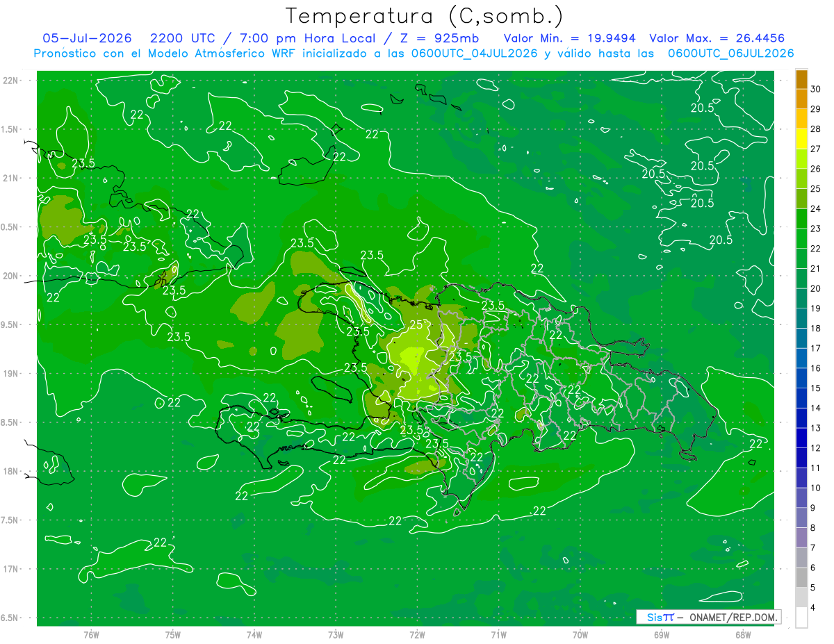Select the 'Z = 925mb' level text

[x=436, y=38]
